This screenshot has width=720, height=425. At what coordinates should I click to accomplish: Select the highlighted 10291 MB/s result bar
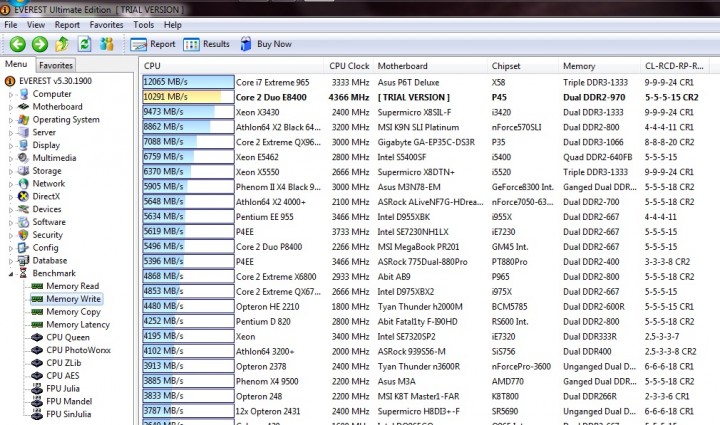pyautogui.click(x=188, y=97)
